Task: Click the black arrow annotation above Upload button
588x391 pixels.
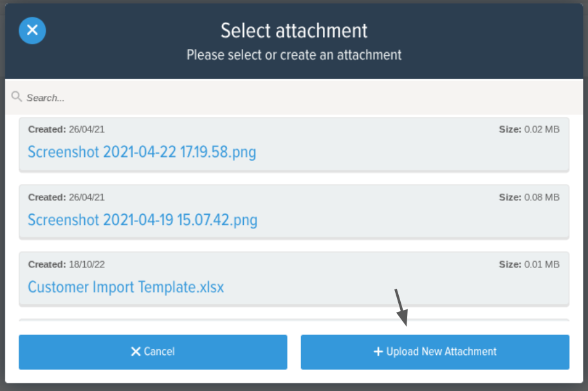Action: [x=401, y=307]
